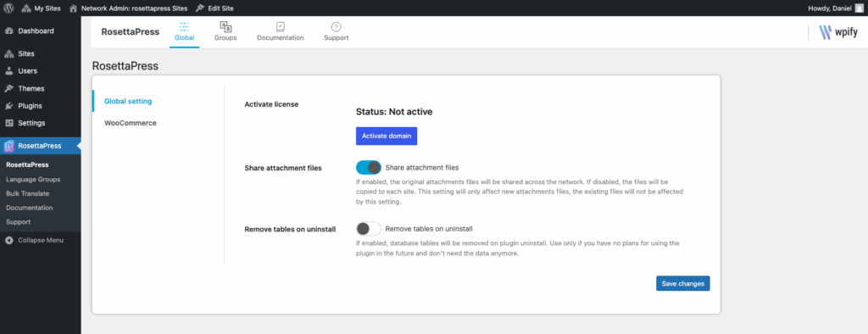Image resolution: width=868 pixels, height=334 pixels.
Task: Click the 'Status: Not active' text
Action: pyautogui.click(x=393, y=112)
